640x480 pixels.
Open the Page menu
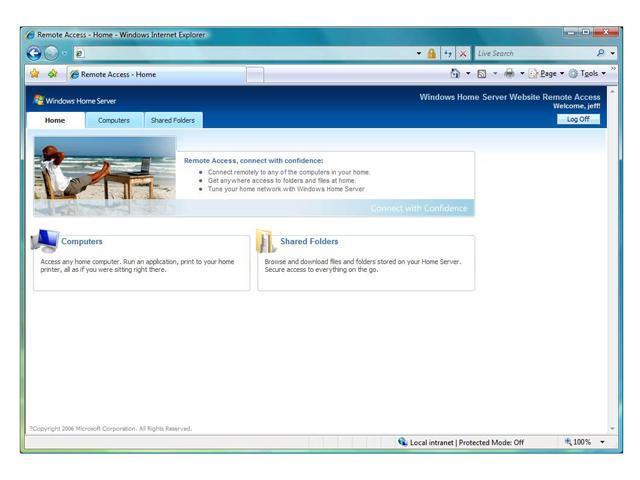click(546, 74)
